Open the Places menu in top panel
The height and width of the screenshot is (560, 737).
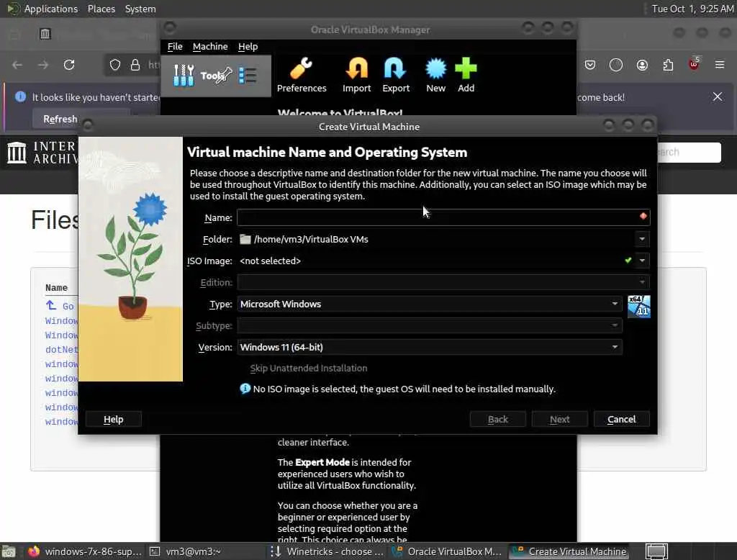click(101, 9)
